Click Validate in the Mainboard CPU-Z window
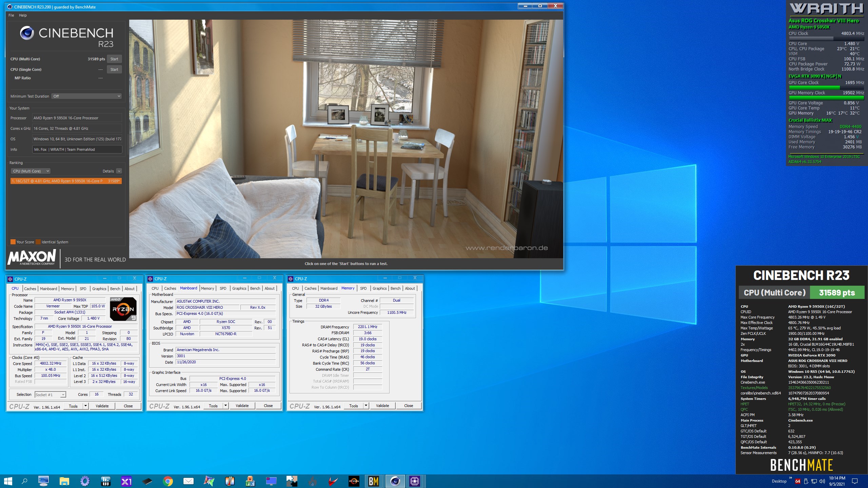 pyautogui.click(x=242, y=406)
